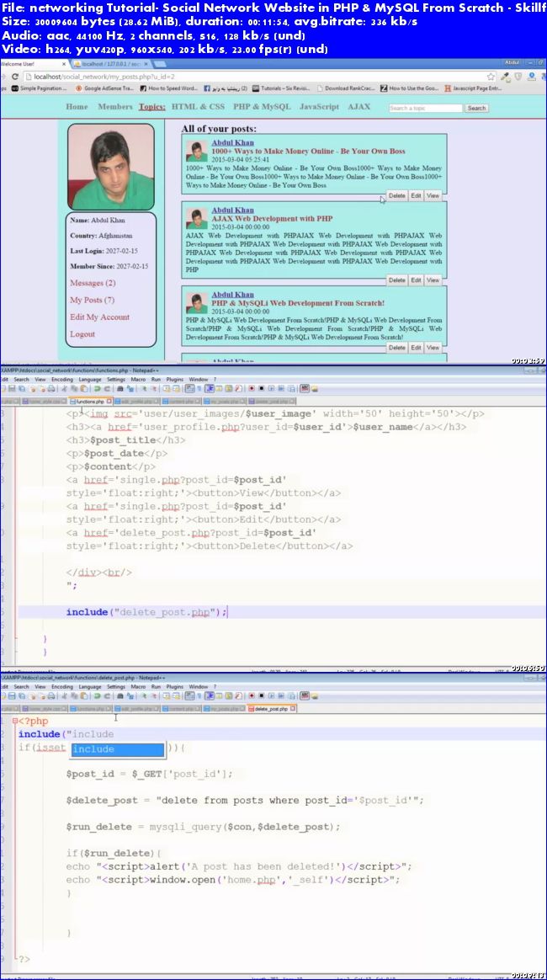Click Save Macro icon in delete_post.php Notepad++ window
The height and width of the screenshot is (980, 547).
click(292, 695)
